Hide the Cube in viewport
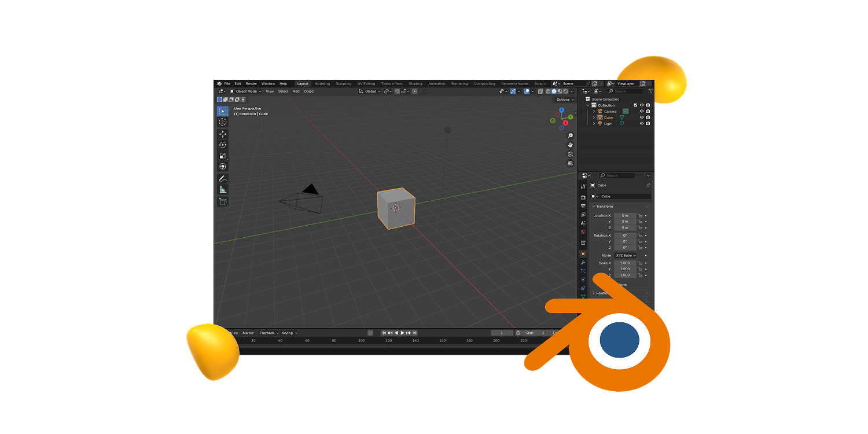 coord(641,117)
